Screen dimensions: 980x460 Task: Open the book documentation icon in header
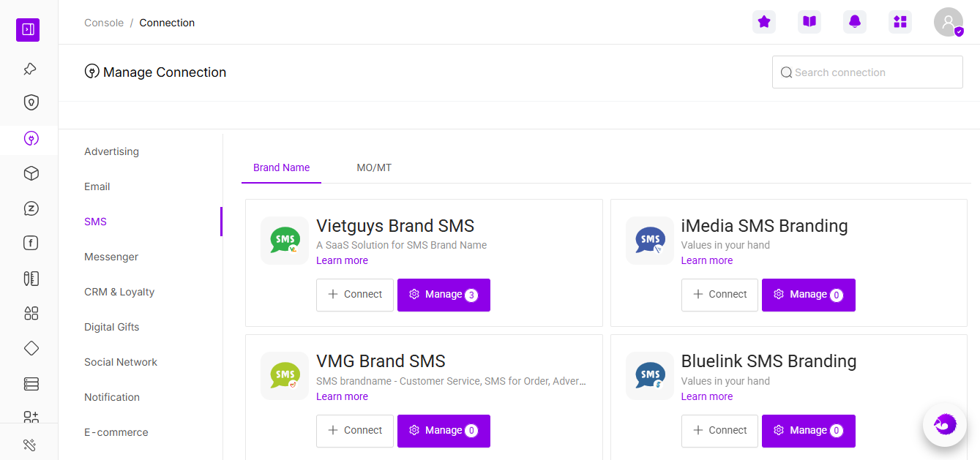[x=809, y=22]
